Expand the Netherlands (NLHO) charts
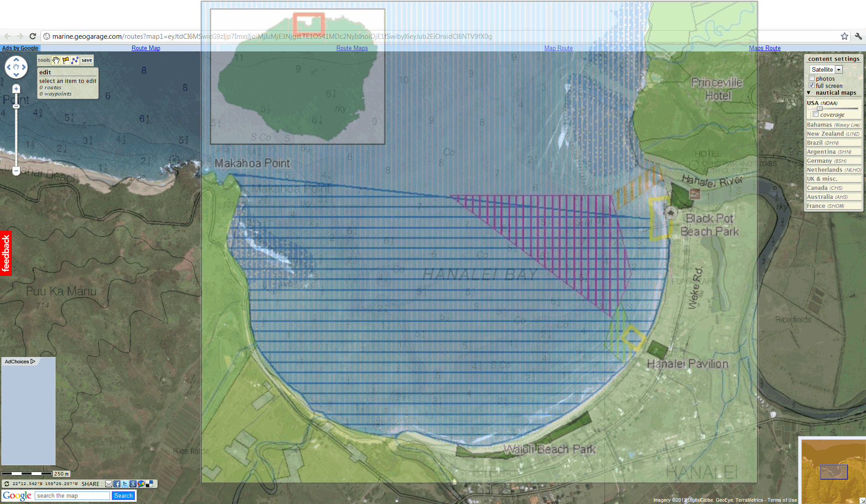This screenshot has height=504, width=866. (x=834, y=170)
